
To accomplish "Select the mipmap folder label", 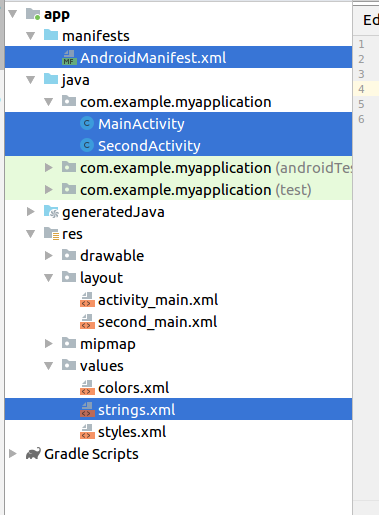I will click(x=108, y=344).
